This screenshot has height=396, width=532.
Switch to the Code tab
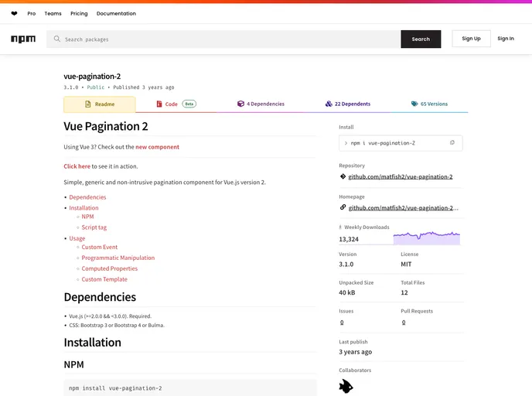coord(176,104)
